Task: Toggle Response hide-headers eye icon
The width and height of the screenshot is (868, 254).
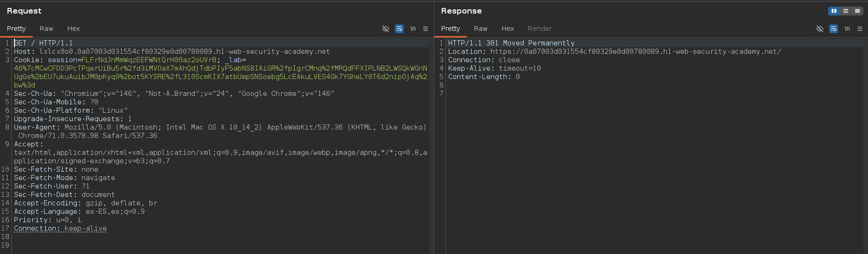Action: point(820,29)
